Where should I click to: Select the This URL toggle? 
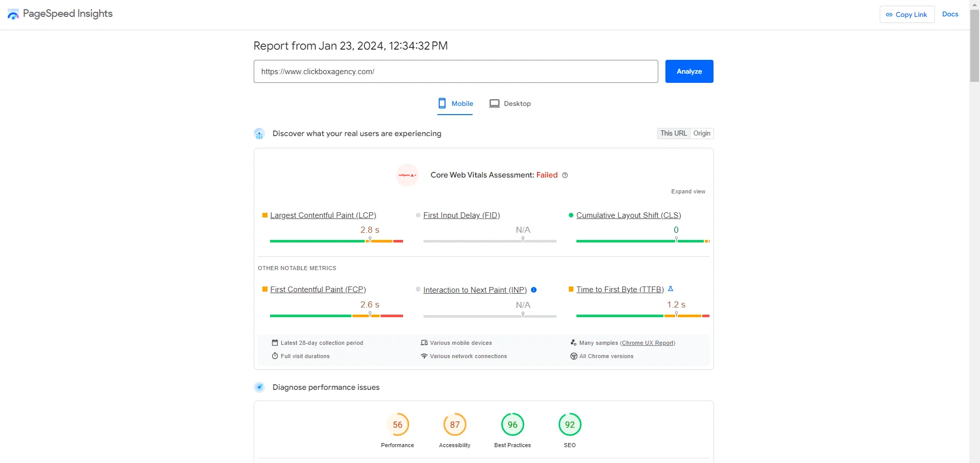coord(674,134)
